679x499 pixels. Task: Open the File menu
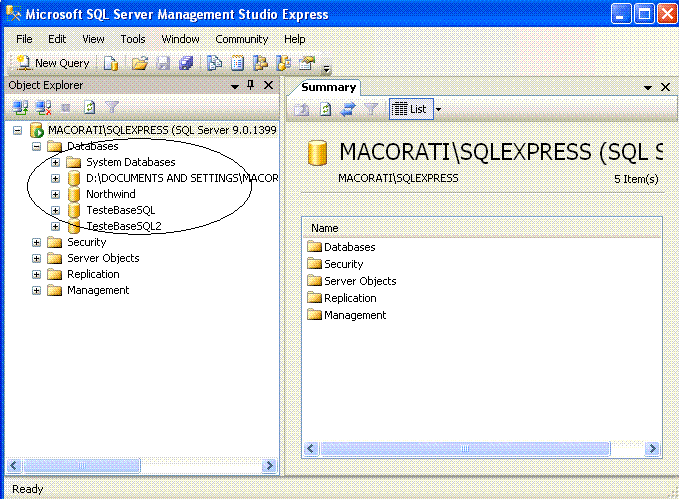pyautogui.click(x=24, y=39)
